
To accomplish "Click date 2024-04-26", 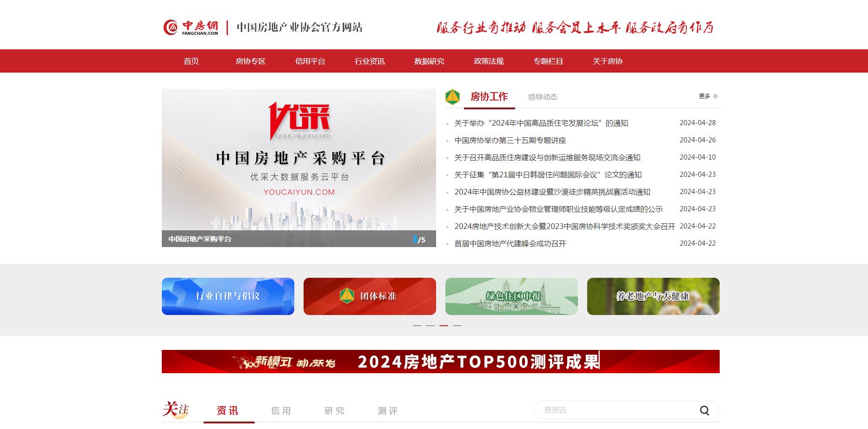I will 698,140.
